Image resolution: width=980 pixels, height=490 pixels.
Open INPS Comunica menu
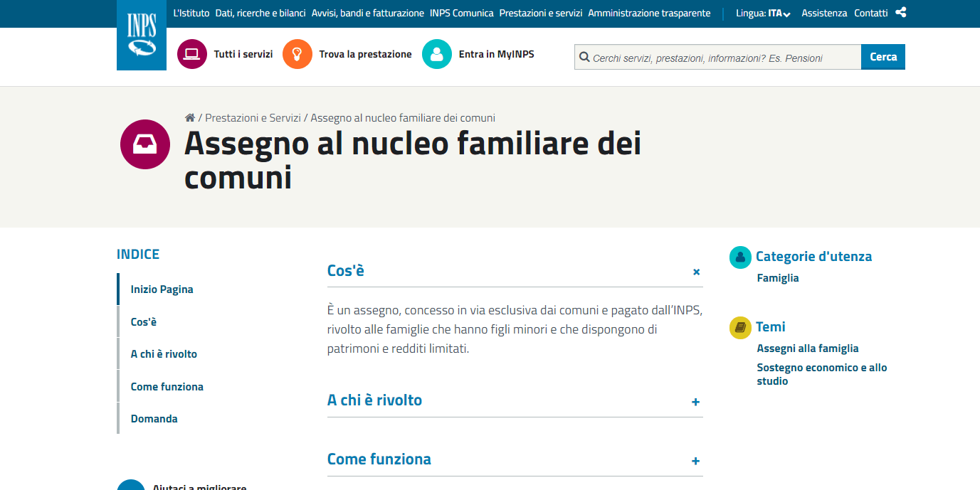[x=462, y=14]
